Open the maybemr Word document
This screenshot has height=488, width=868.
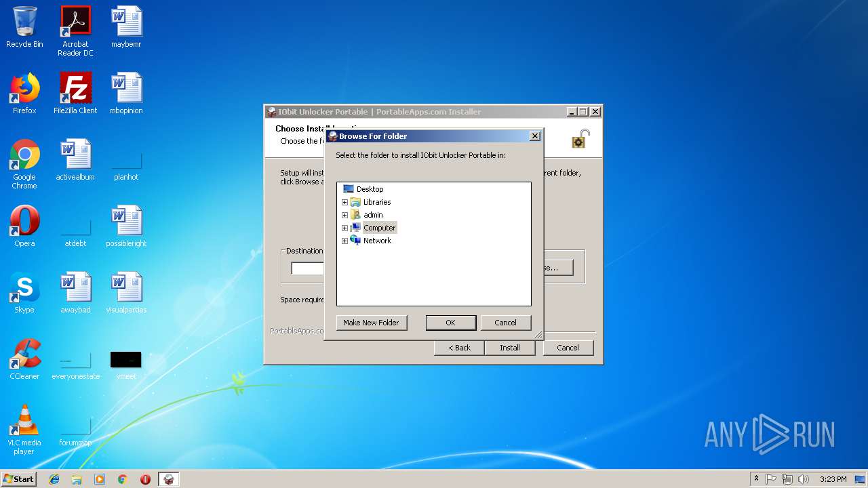(x=126, y=28)
